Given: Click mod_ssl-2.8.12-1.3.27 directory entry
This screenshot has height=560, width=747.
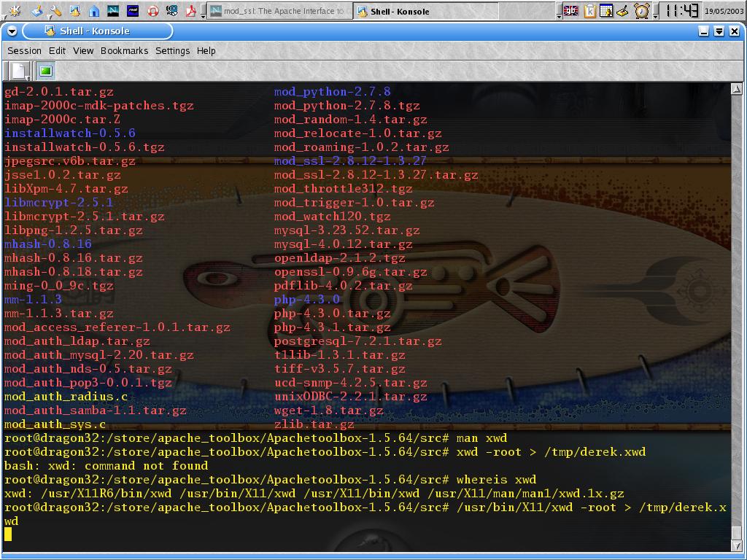Looking at the screenshot, I should 350,161.
